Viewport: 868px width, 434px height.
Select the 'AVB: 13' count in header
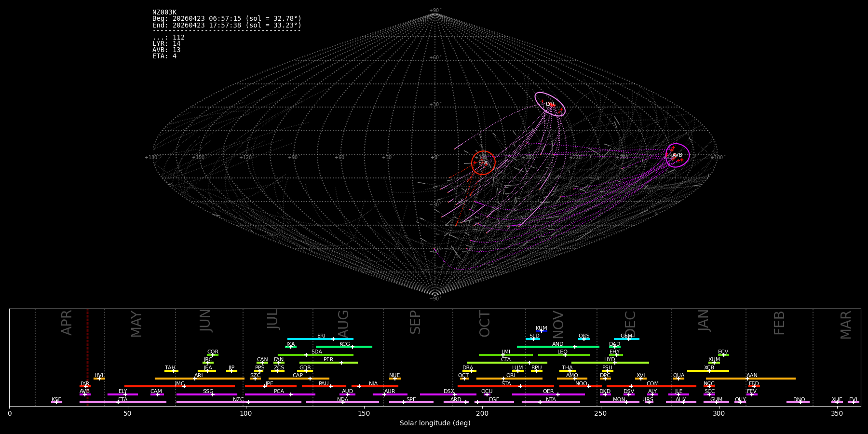tap(166, 50)
